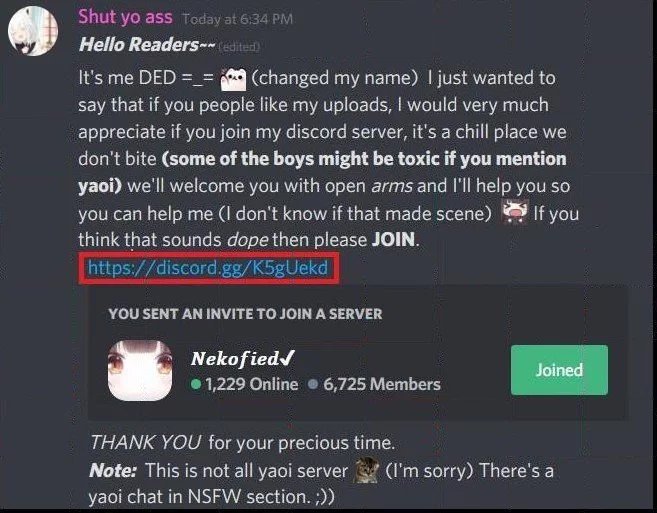Click the "1,229 Online" count text

(x=251, y=384)
